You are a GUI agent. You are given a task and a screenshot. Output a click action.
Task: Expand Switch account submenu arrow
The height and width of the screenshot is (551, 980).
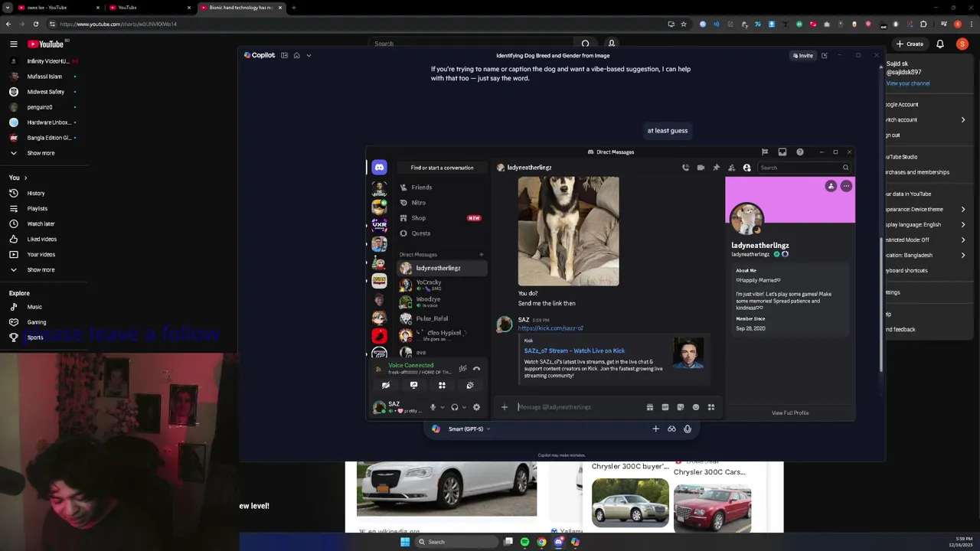coord(963,119)
